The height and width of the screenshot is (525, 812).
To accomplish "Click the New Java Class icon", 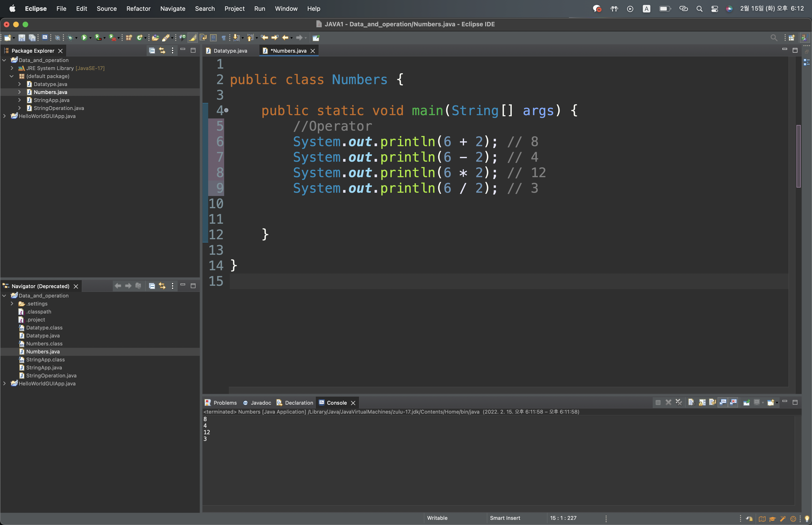I will click(x=139, y=38).
